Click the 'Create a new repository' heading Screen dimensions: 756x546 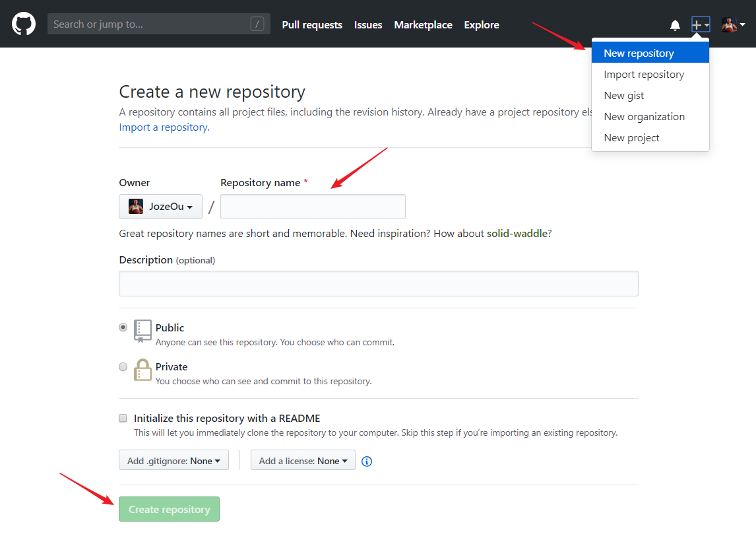(x=212, y=92)
